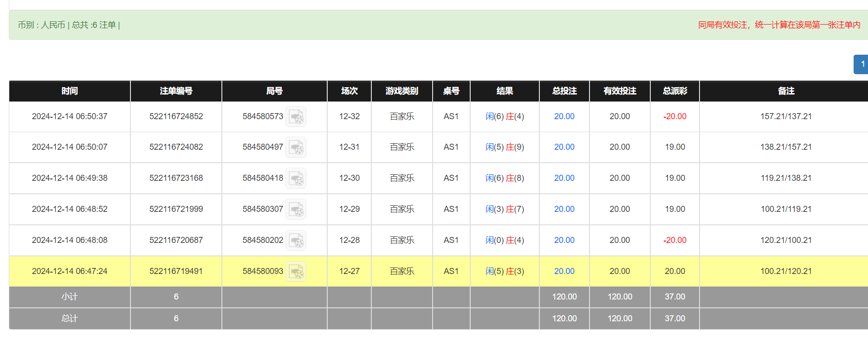
Task: View replay for round 584580202
Action: point(296,241)
